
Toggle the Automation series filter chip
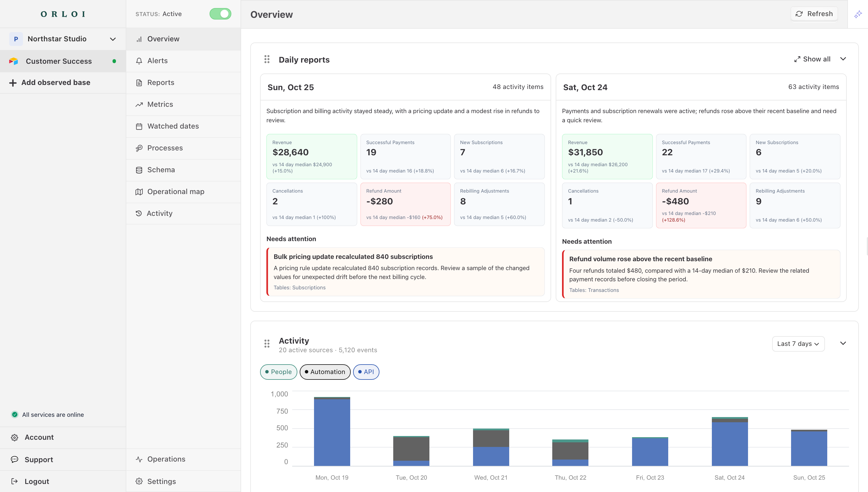pyautogui.click(x=325, y=372)
